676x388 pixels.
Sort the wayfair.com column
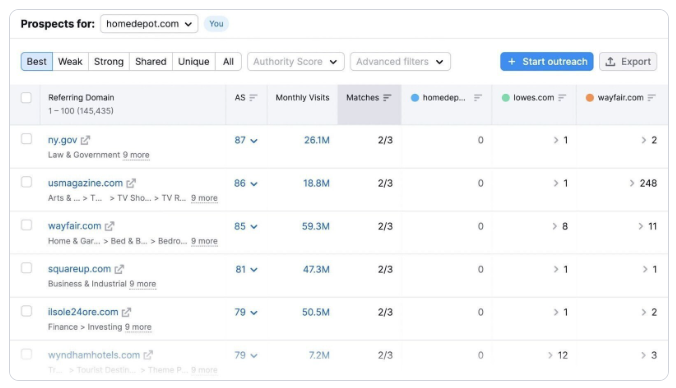(x=651, y=98)
